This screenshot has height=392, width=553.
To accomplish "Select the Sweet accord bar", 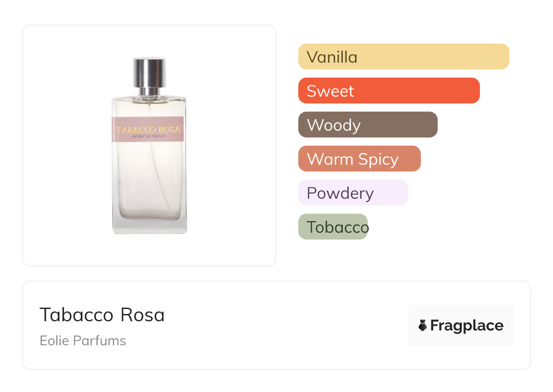I will pyautogui.click(x=389, y=91).
